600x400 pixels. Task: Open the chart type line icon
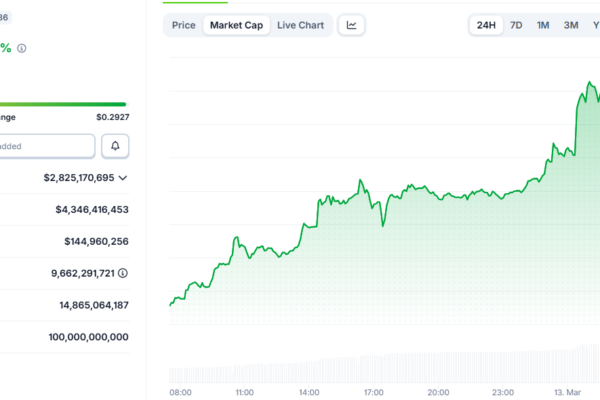pos(352,25)
